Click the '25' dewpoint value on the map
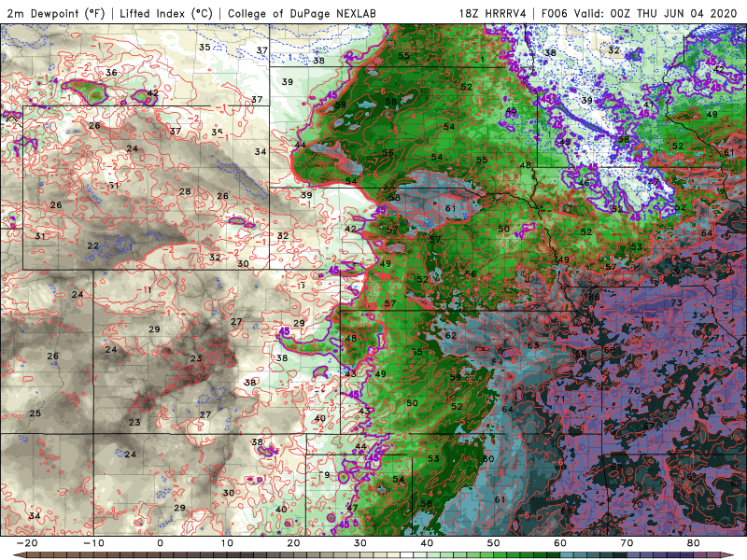 [35, 413]
